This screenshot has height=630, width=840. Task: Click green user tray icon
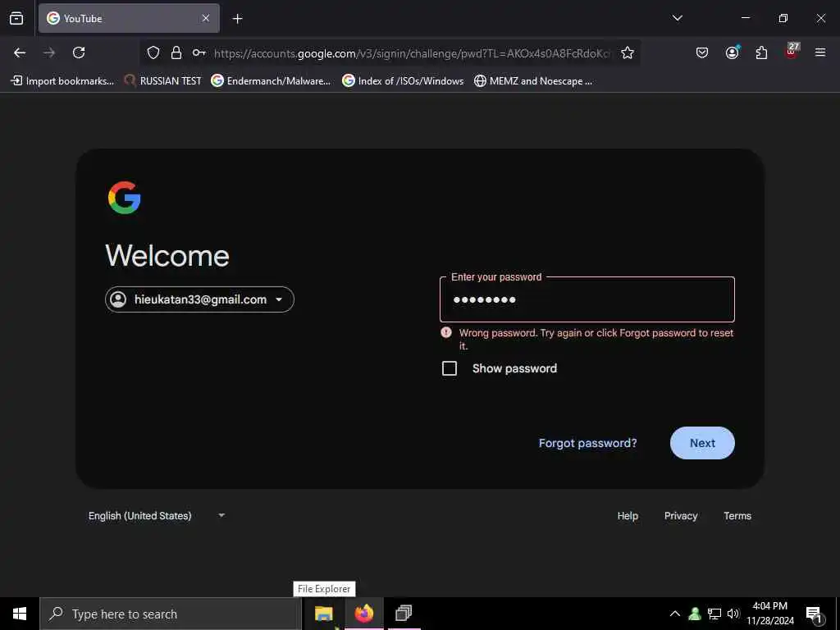(x=695, y=614)
